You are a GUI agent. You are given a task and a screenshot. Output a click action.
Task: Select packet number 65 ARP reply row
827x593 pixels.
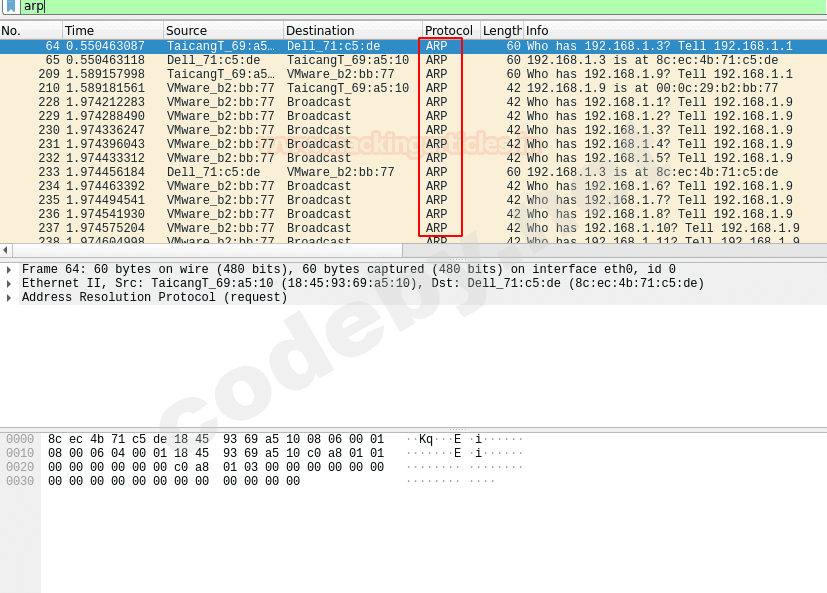click(x=400, y=61)
